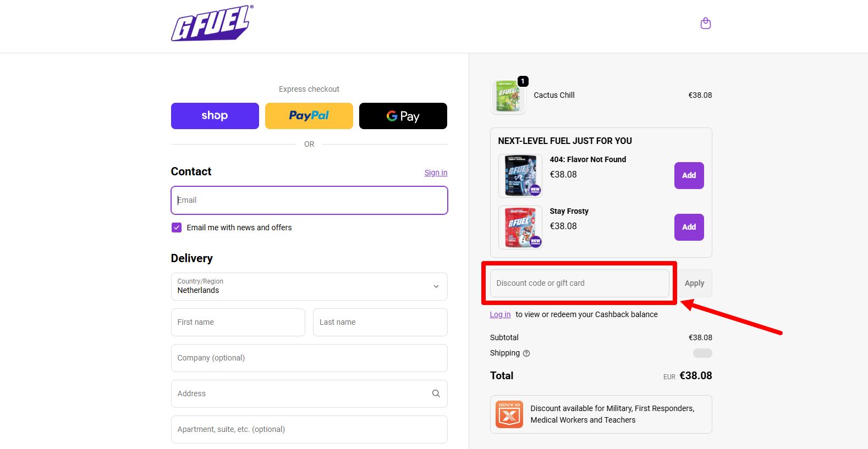868x449 pixels.
Task: Uncheck Email me with news and offers
Action: (x=177, y=228)
